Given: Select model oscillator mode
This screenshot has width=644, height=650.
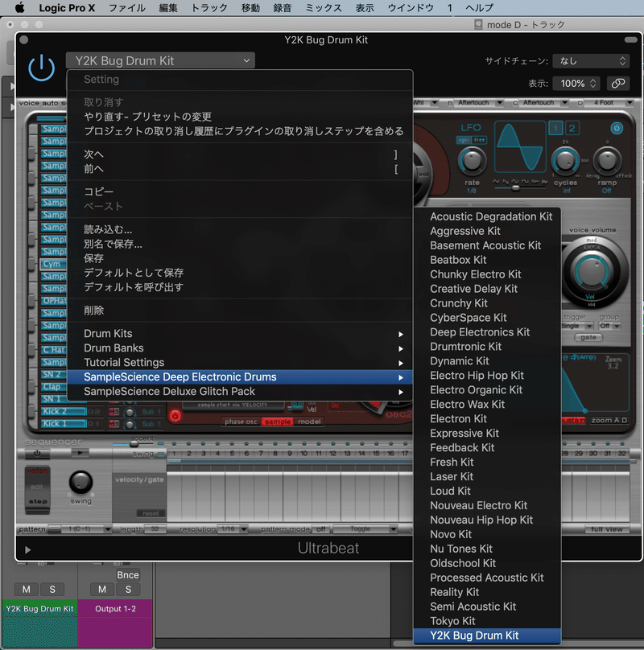Looking at the screenshot, I should [309, 422].
